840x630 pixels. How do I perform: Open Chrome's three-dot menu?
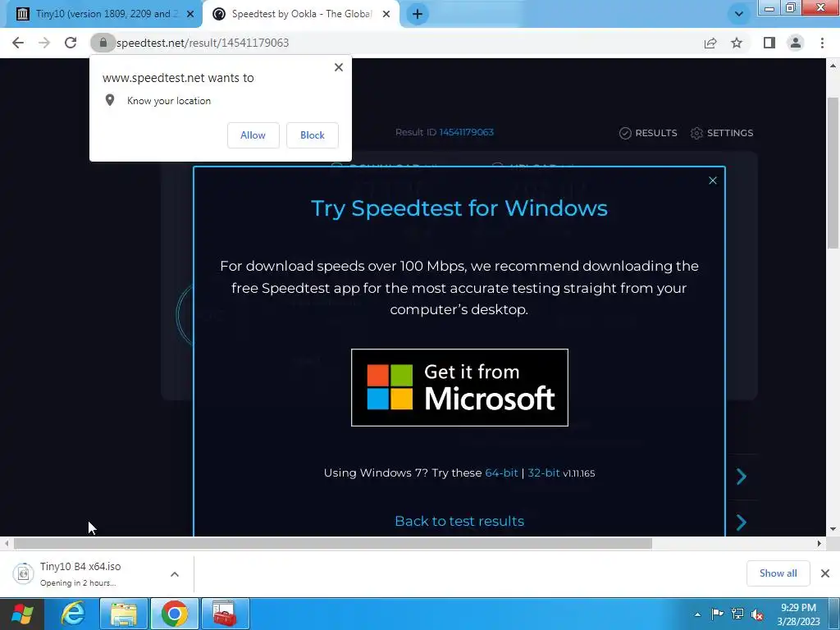(822, 43)
